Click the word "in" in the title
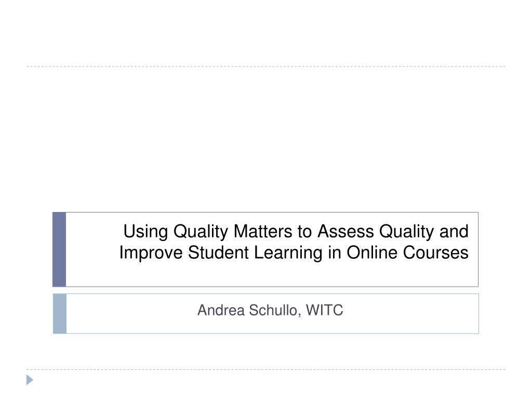 click(x=335, y=252)
